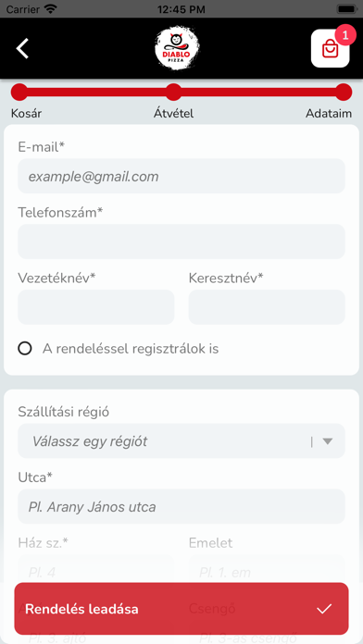Focus the Telefonszám input field
This screenshot has height=644, width=363.
point(181,241)
